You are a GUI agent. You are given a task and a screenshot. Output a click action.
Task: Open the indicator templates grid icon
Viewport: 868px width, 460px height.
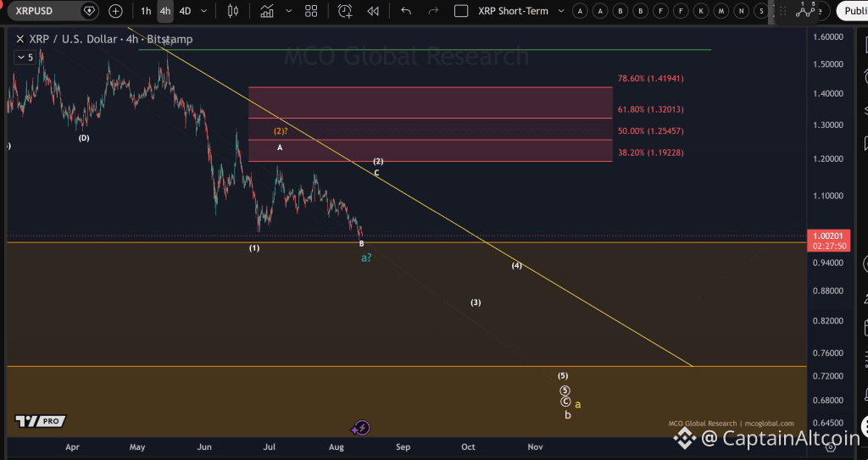tap(311, 11)
